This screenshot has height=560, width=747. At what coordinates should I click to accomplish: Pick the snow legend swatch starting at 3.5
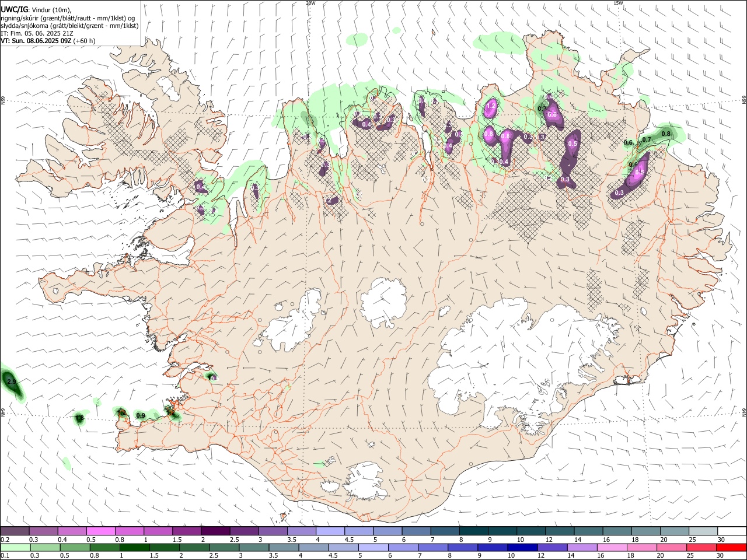pos(302,531)
